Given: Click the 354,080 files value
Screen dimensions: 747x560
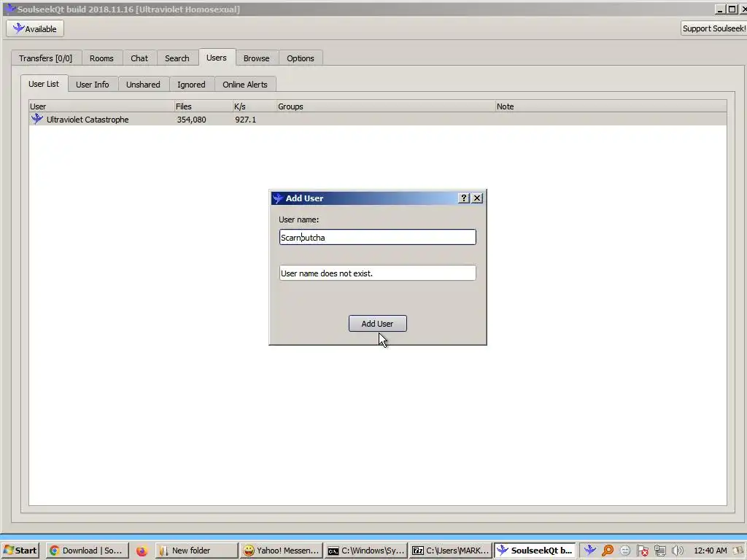Looking at the screenshot, I should [x=192, y=120].
